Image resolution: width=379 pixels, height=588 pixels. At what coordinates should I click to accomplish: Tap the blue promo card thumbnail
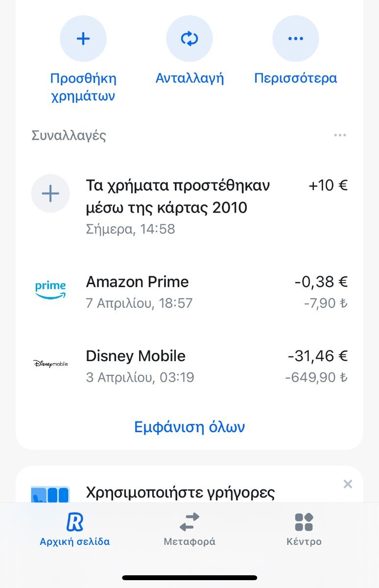click(50, 494)
